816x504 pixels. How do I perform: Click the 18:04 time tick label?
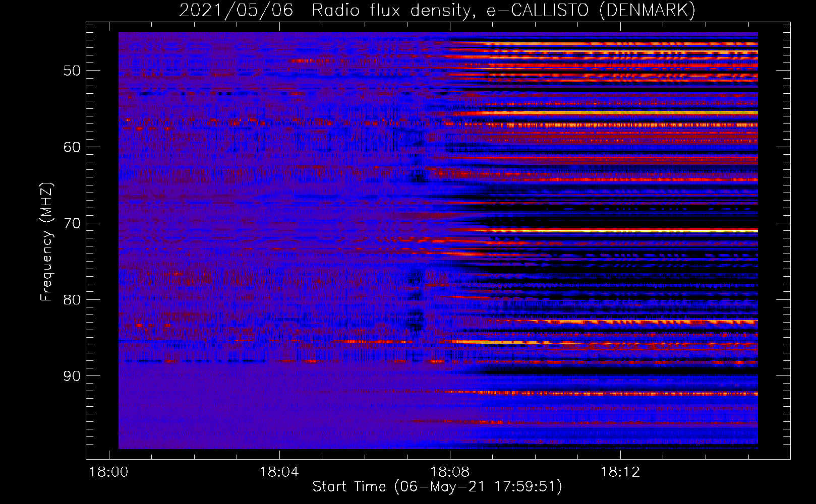point(279,472)
